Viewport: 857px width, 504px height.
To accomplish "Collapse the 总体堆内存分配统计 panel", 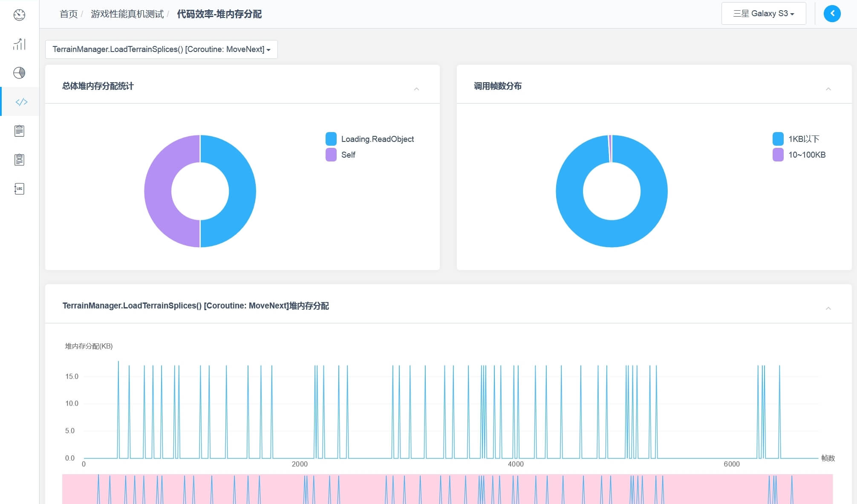I will tap(416, 89).
